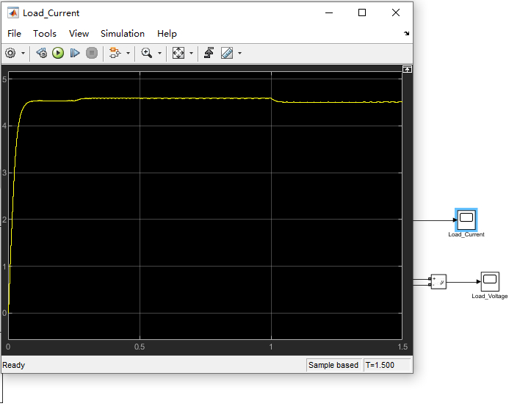Click the MATLAB logo in Load_Current title bar
Viewport: 520px width, 420px height.
tap(13, 13)
